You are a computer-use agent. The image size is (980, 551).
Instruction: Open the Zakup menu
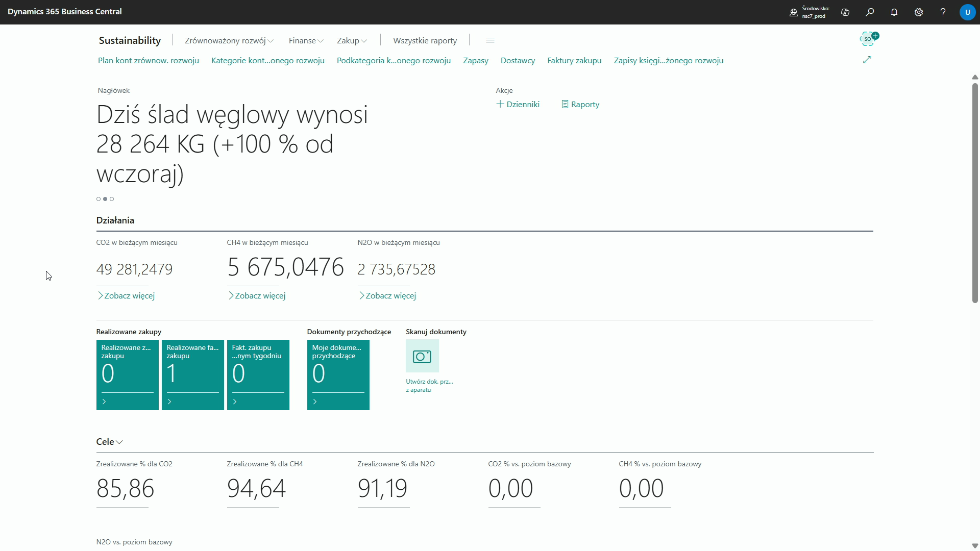click(x=351, y=41)
